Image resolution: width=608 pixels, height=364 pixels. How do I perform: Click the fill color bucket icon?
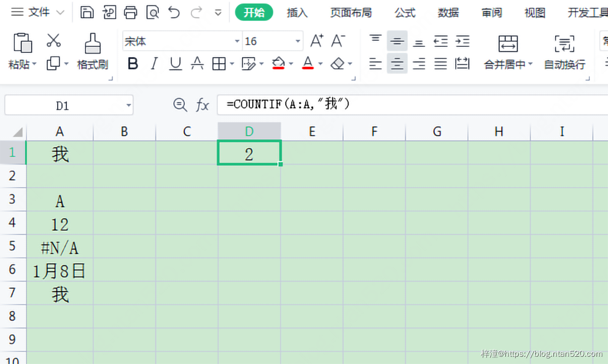point(278,63)
